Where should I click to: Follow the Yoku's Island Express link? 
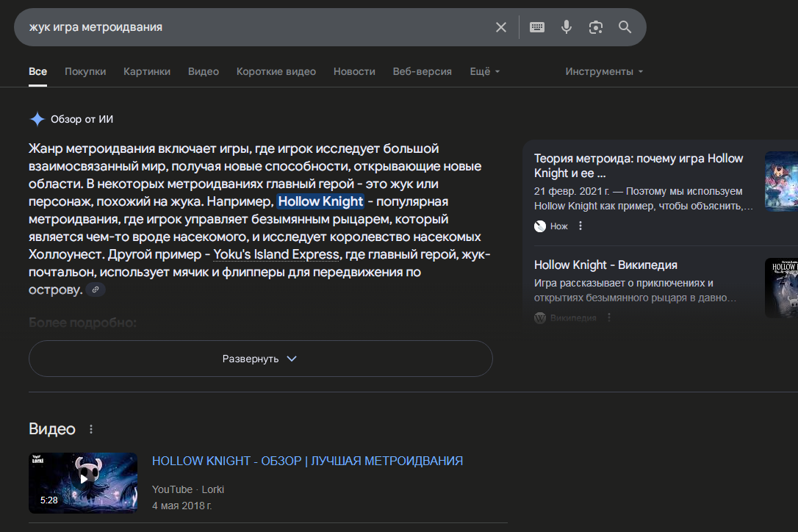point(276,254)
